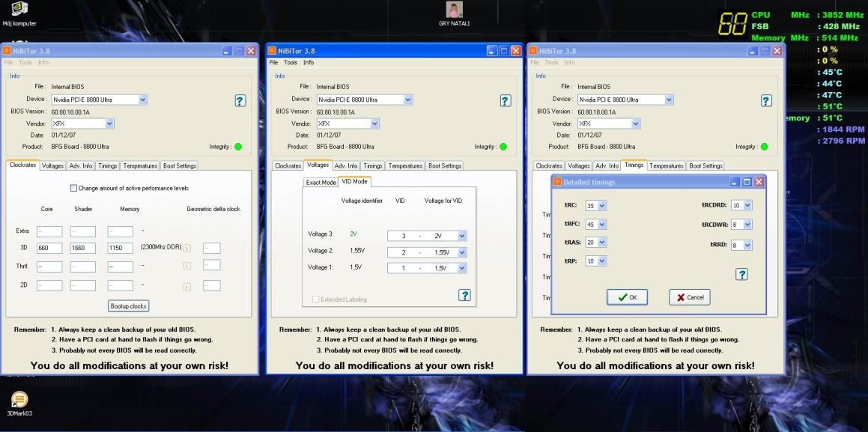Viewport: 868px width, 432px height.
Task: Click the FSB readout 428 MHz
Action: 843,26
